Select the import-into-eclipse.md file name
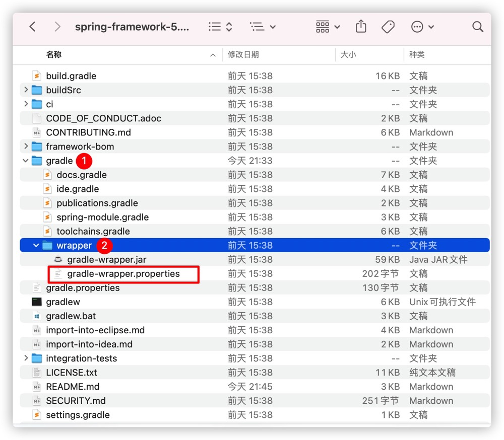This screenshot has height=440, width=504. 95,330
